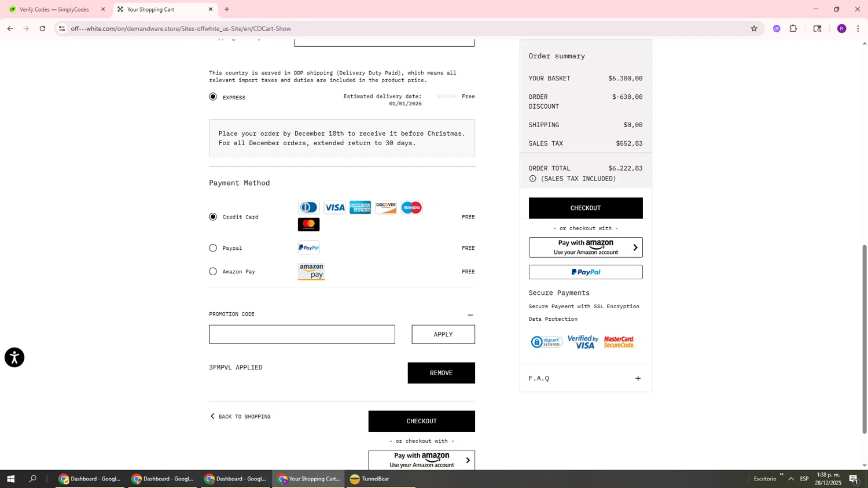Click the Amazon Pay logo in payment methods
This screenshot has height=488, width=868.
[311, 271]
